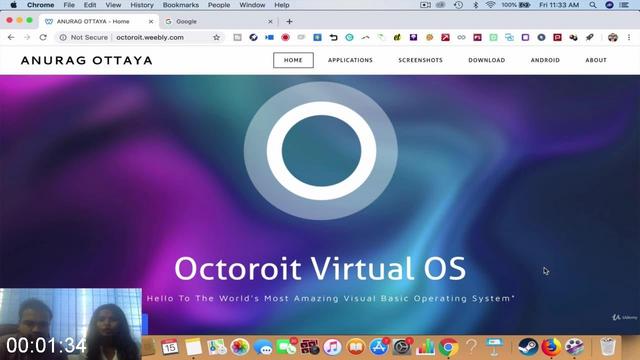Click the red diagonal arrow extension icon
Viewport: 640px width, 360px height.
445,38
